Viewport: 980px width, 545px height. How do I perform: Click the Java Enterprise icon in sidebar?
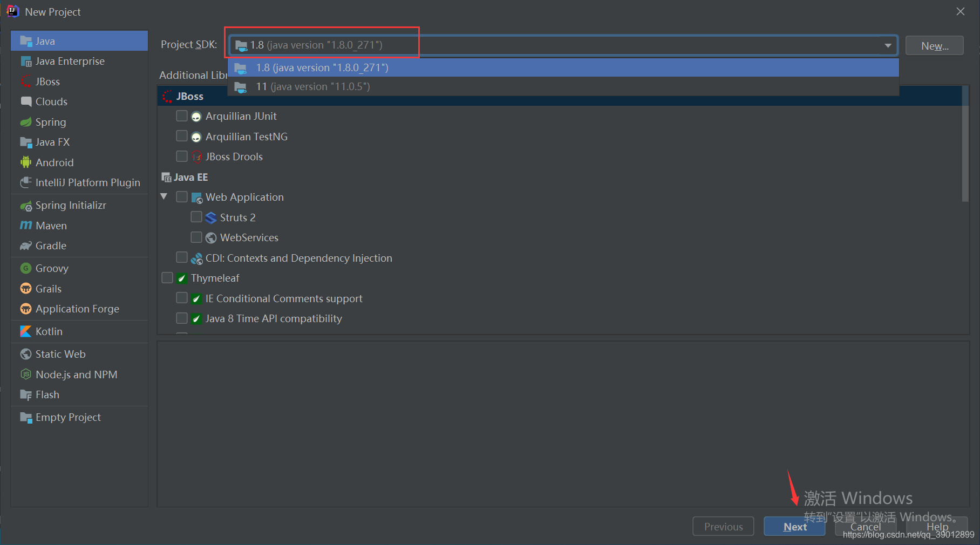26,62
